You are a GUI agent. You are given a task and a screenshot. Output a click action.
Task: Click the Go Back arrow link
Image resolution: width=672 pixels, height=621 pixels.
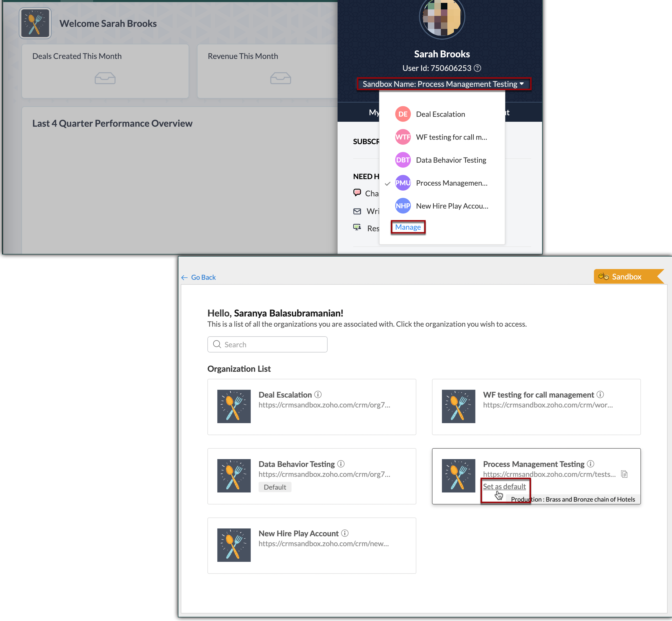199,277
